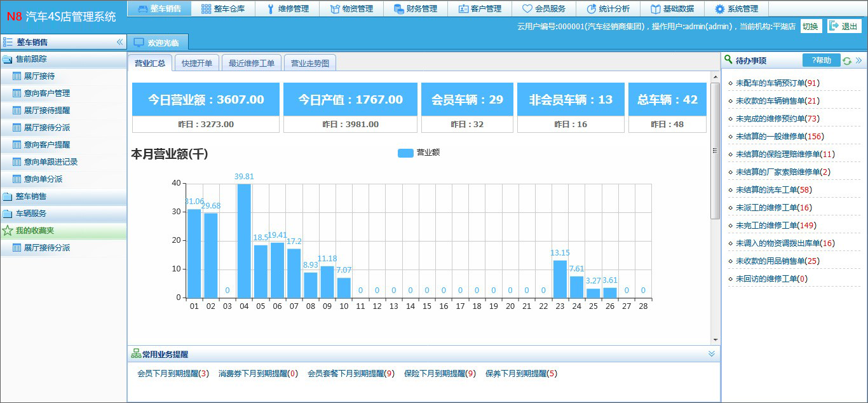Image resolution: width=868 pixels, height=403 pixels.
Task: Open 未完成的维修预约单 todo link
Action: tap(777, 119)
